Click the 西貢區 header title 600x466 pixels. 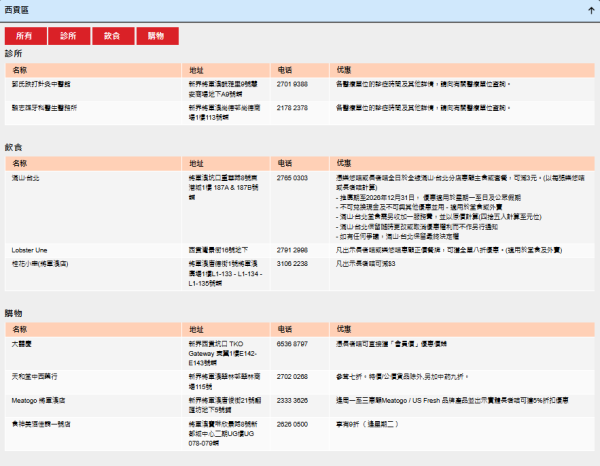point(16,10)
